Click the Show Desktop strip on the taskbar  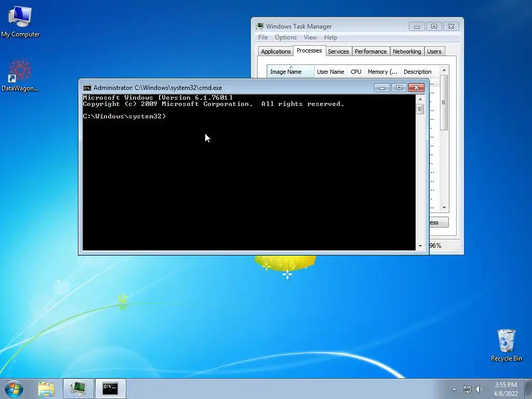tap(528, 389)
